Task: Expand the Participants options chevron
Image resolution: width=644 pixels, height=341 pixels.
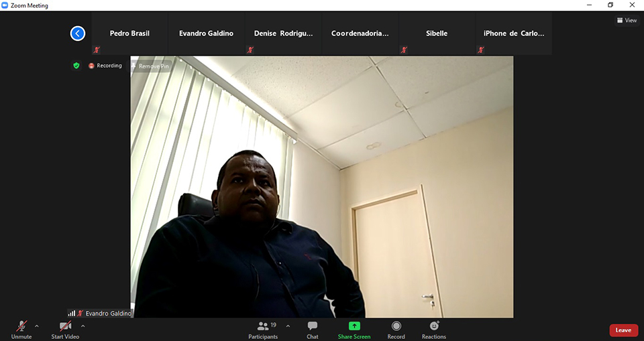Action: [x=288, y=326]
